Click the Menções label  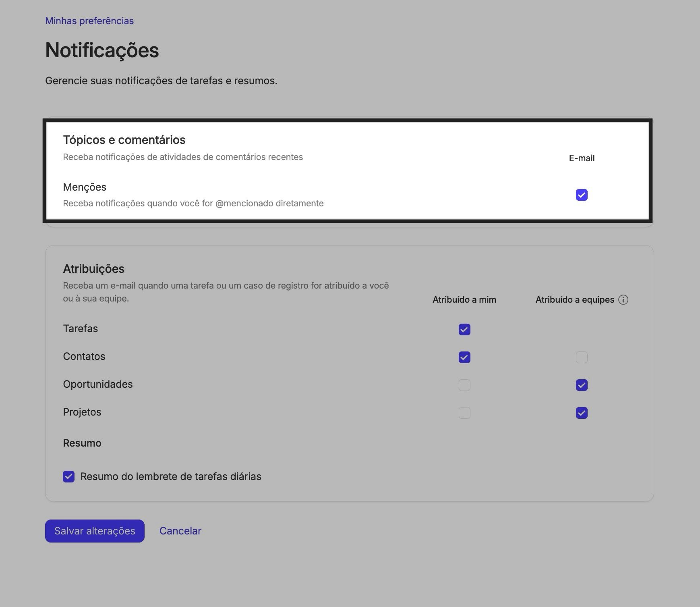[x=85, y=187]
